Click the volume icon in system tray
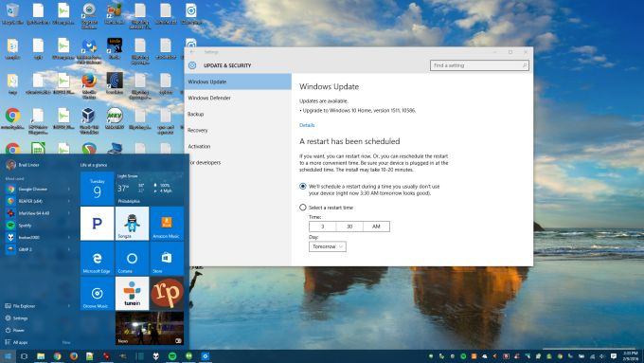This screenshot has height=363, width=644. point(601,356)
